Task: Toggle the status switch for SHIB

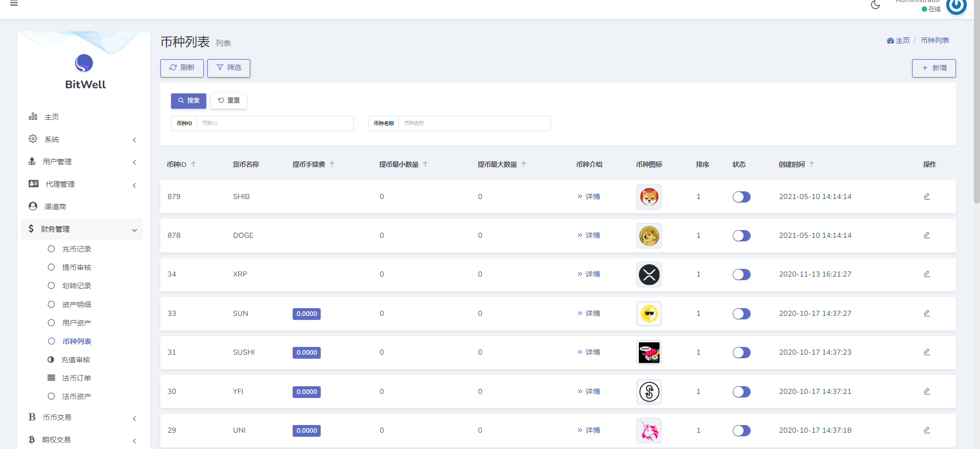Action: (741, 197)
